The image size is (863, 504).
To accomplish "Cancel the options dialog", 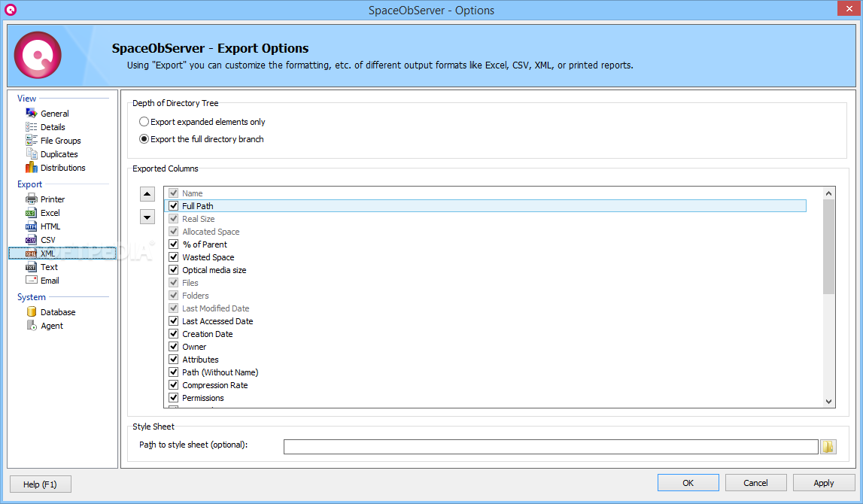I will [755, 482].
